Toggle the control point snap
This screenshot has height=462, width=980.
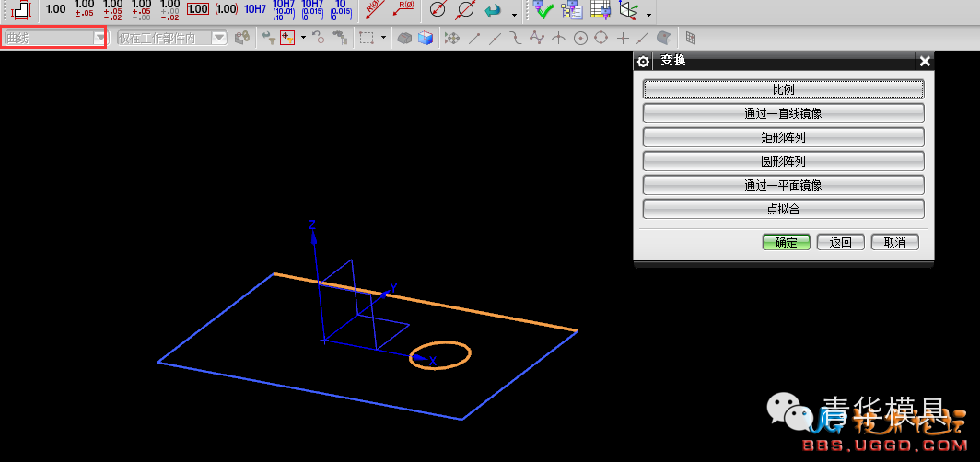point(516,38)
